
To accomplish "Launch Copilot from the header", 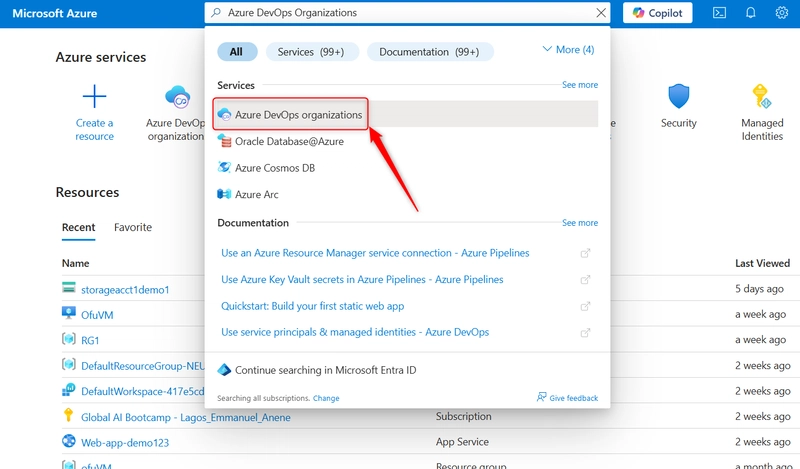I will click(x=657, y=13).
